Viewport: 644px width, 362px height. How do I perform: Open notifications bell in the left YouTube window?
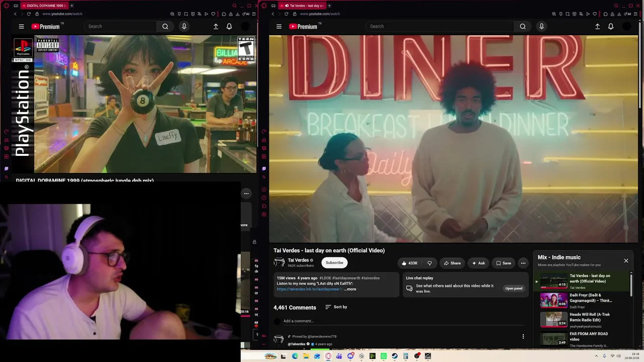click(x=229, y=27)
